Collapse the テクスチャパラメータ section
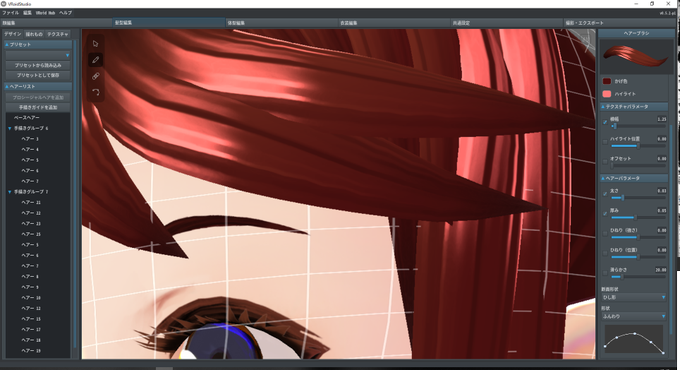 [634, 106]
